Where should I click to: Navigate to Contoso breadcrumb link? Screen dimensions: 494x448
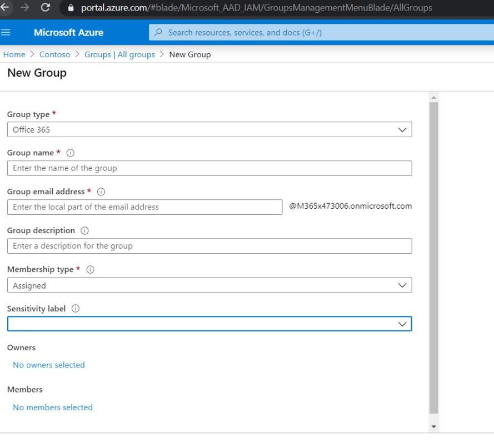tap(54, 54)
